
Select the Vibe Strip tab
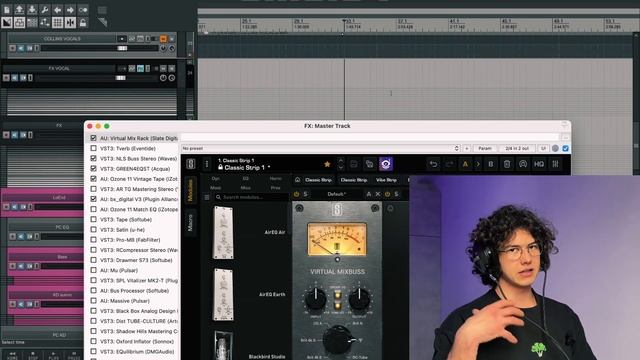(x=386, y=180)
